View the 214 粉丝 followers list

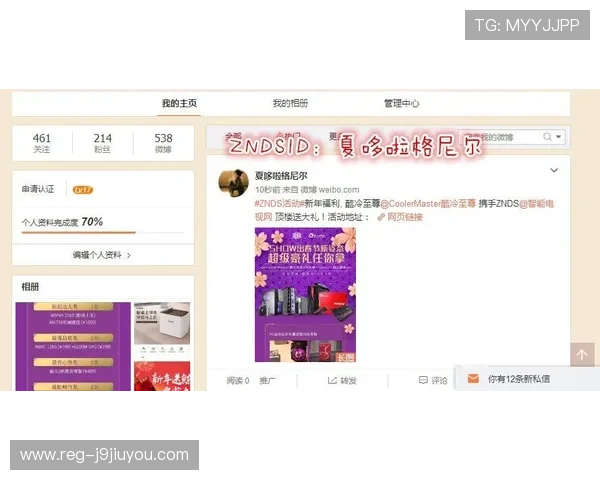[x=103, y=143]
